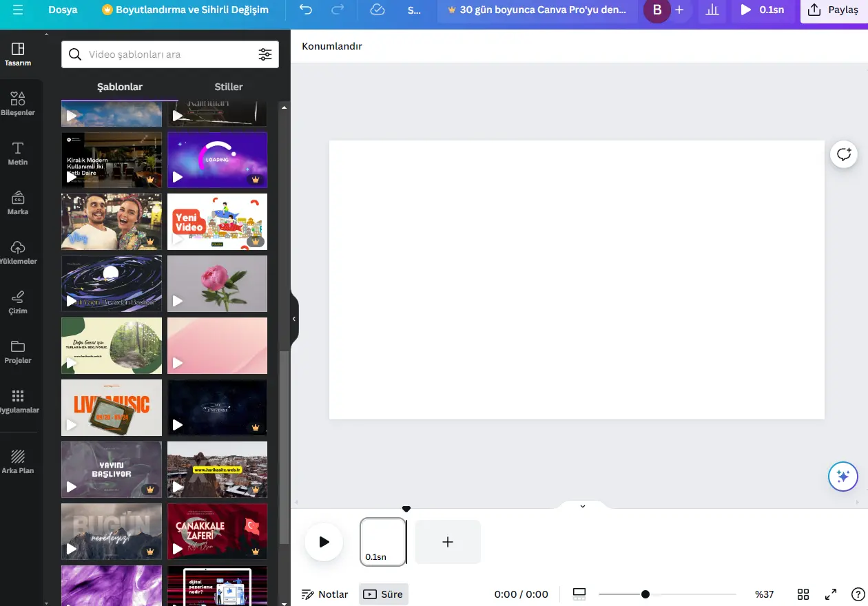Open the Uygulamalar apps panel
The height and width of the screenshot is (606, 868).
pos(18,401)
